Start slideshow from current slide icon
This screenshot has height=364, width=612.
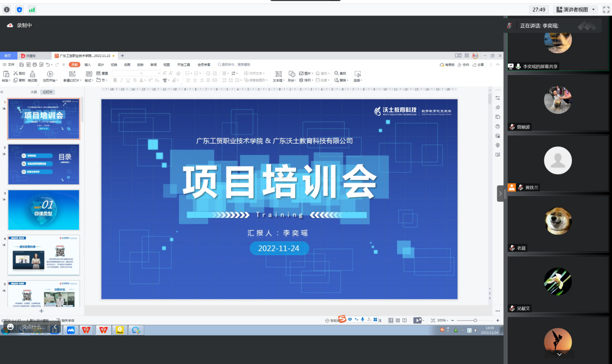pos(50,74)
